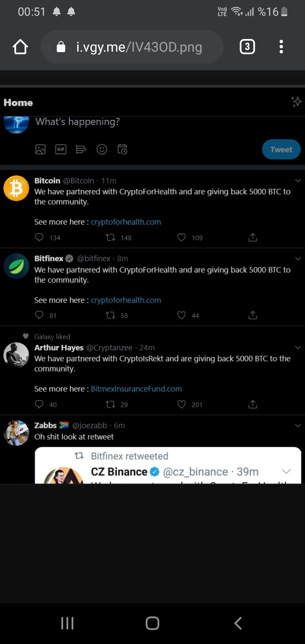Open the BitmexInsuranceFund.com link

pyautogui.click(x=136, y=389)
